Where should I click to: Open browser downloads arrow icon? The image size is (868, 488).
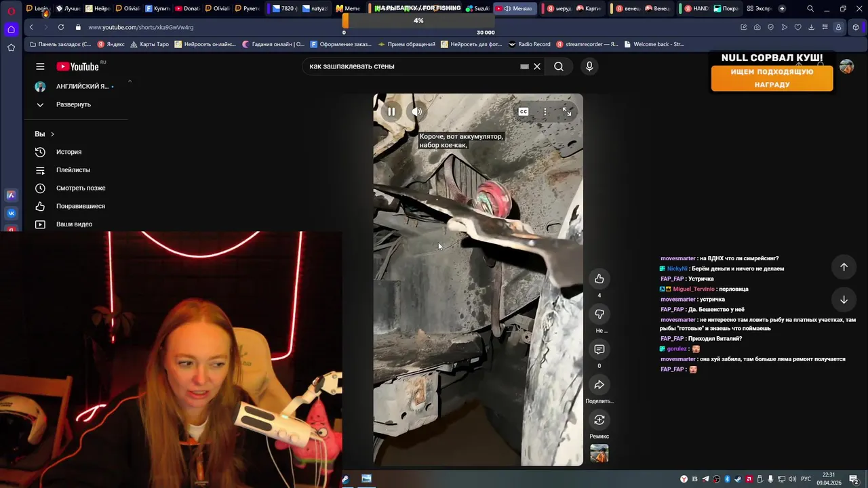point(811,27)
